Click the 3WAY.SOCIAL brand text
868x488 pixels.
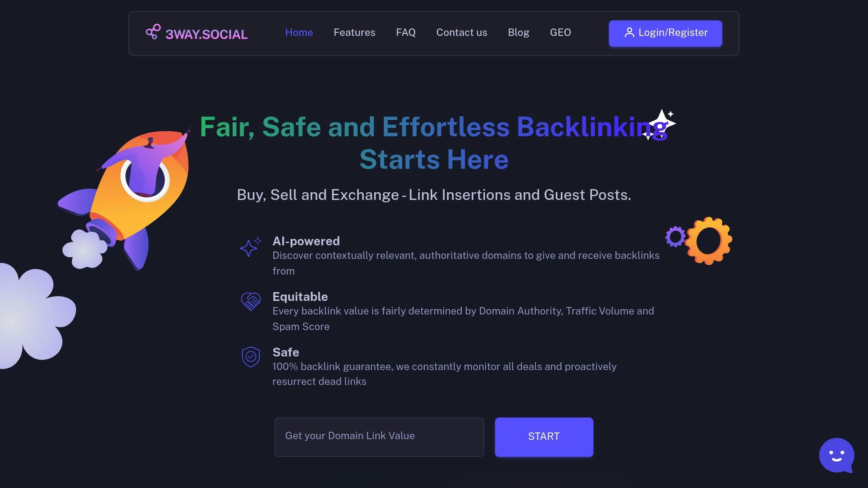[206, 34]
